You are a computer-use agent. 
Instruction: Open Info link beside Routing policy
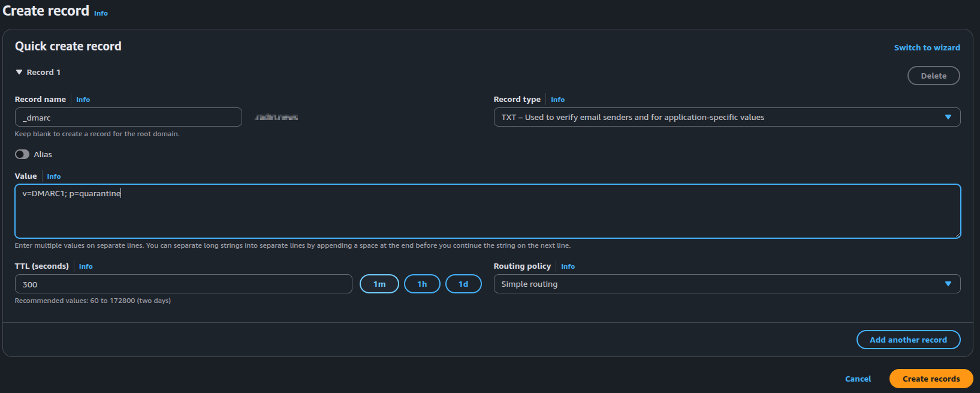[x=568, y=266]
